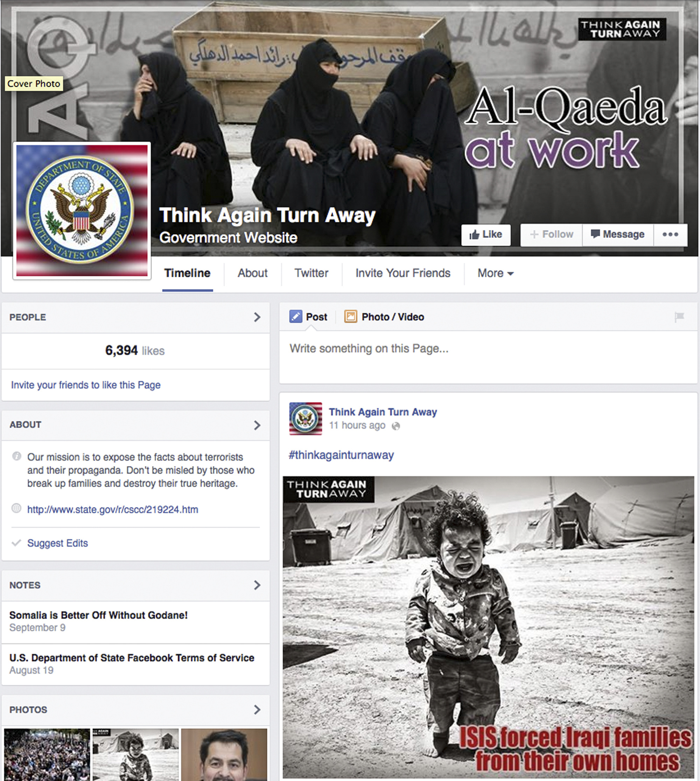This screenshot has width=700, height=781.
Task: Open the post author's small avatar
Action: (306, 419)
